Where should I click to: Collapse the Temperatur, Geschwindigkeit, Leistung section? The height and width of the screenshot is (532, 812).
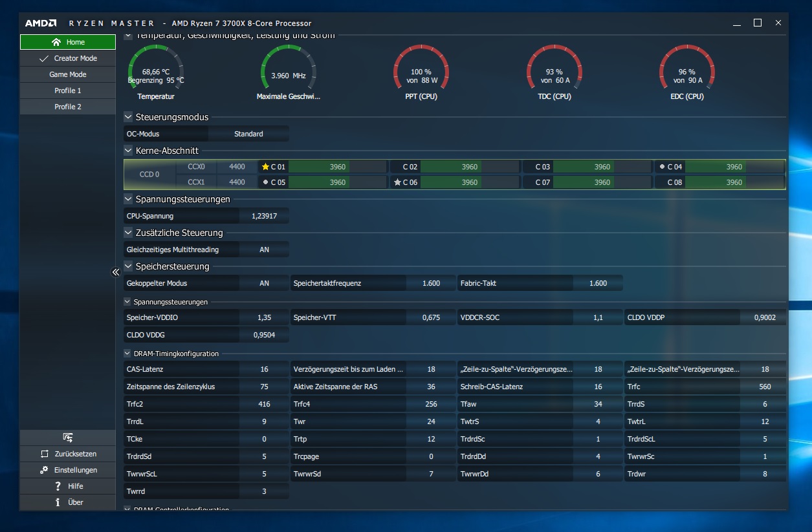(x=128, y=36)
